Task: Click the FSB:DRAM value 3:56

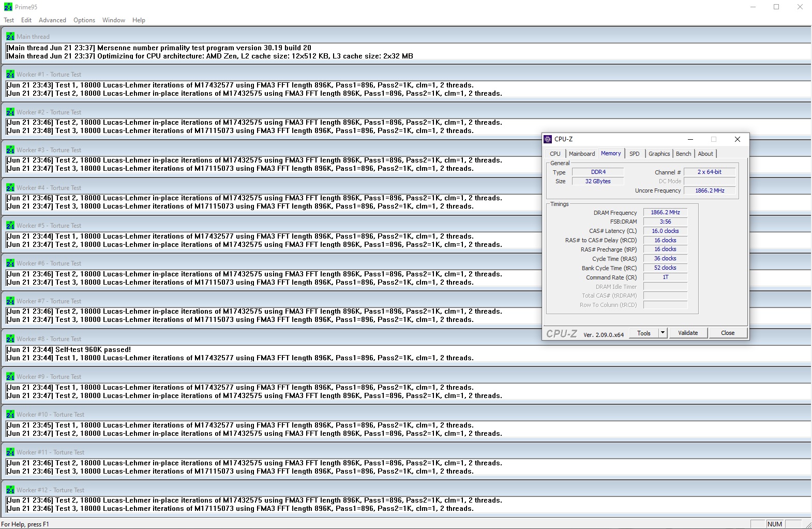Action: (x=665, y=222)
